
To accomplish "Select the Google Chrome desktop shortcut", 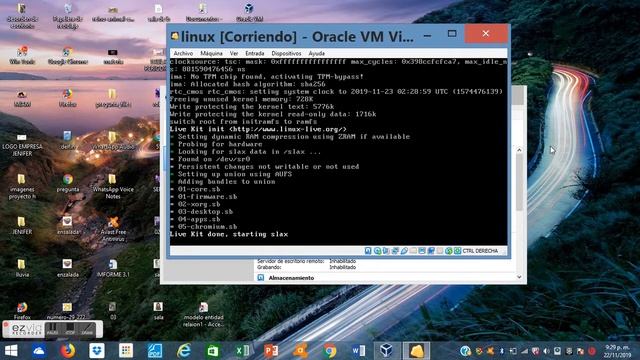I will pos(68,56).
